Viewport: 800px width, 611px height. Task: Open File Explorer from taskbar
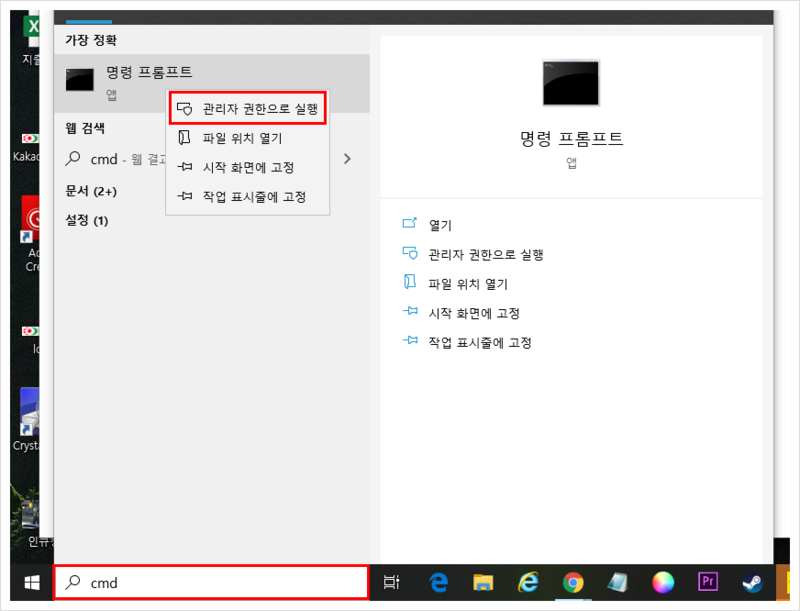point(483,582)
